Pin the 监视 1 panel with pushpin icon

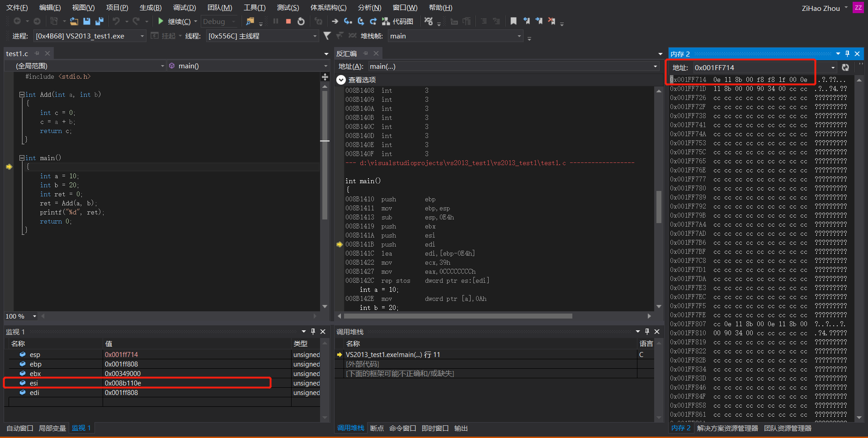pyautogui.click(x=313, y=332)
